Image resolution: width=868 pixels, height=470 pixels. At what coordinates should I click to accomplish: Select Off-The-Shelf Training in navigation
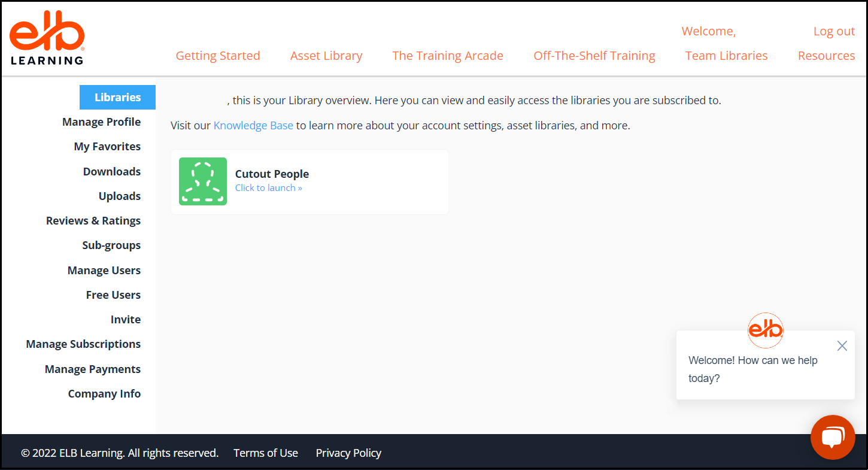[x=594, y=56]
